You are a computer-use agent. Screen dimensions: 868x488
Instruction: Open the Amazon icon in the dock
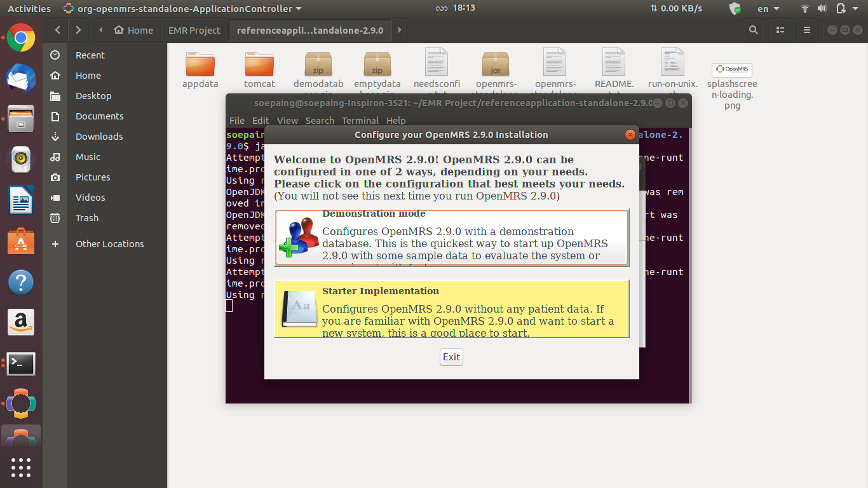pos(21,323)
